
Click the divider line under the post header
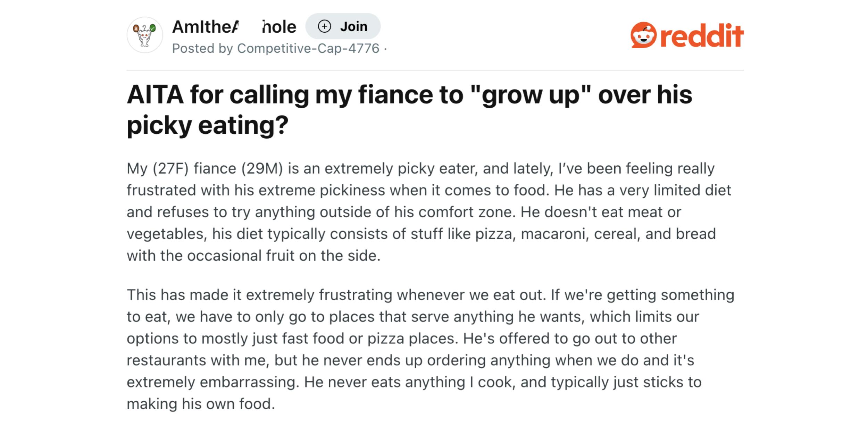[x=434, y=70]
